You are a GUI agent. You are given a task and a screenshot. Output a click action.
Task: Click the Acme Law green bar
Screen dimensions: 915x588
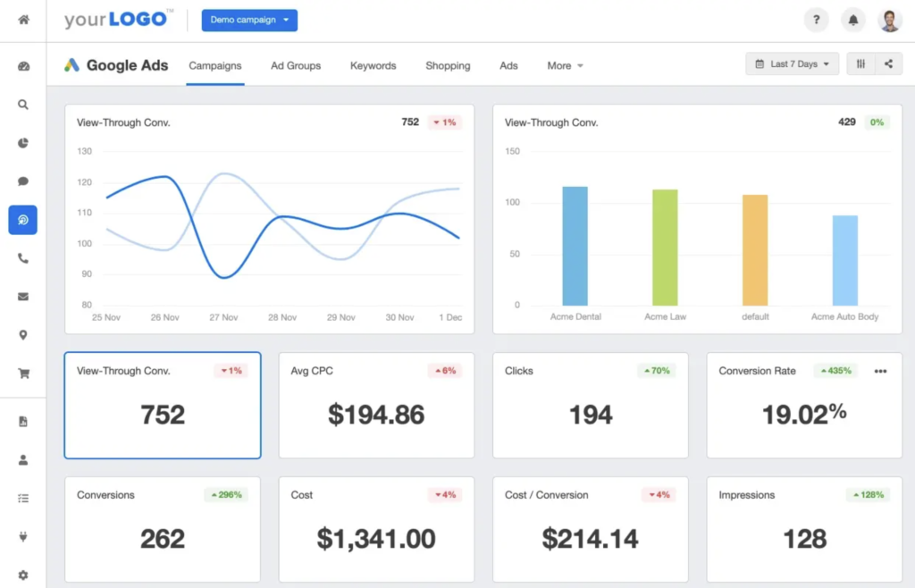coord(665,248)
